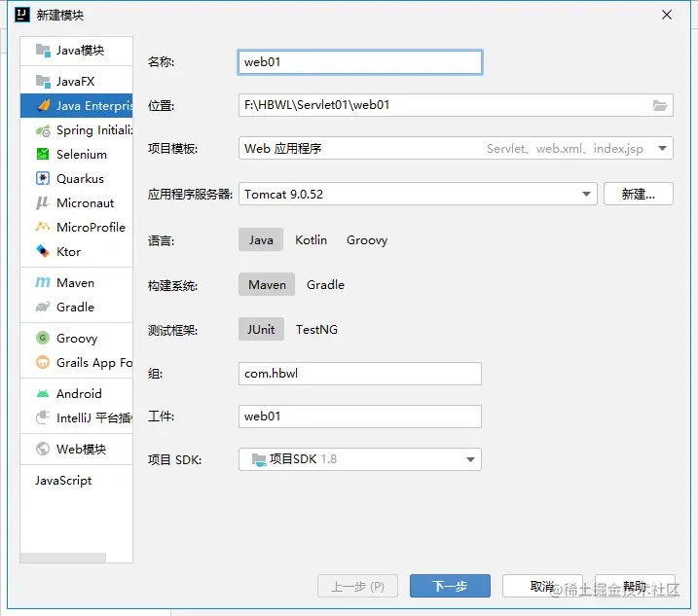
Task: Open the 项目模板 dropdown arrow
Action: click(x=662, y=148)
